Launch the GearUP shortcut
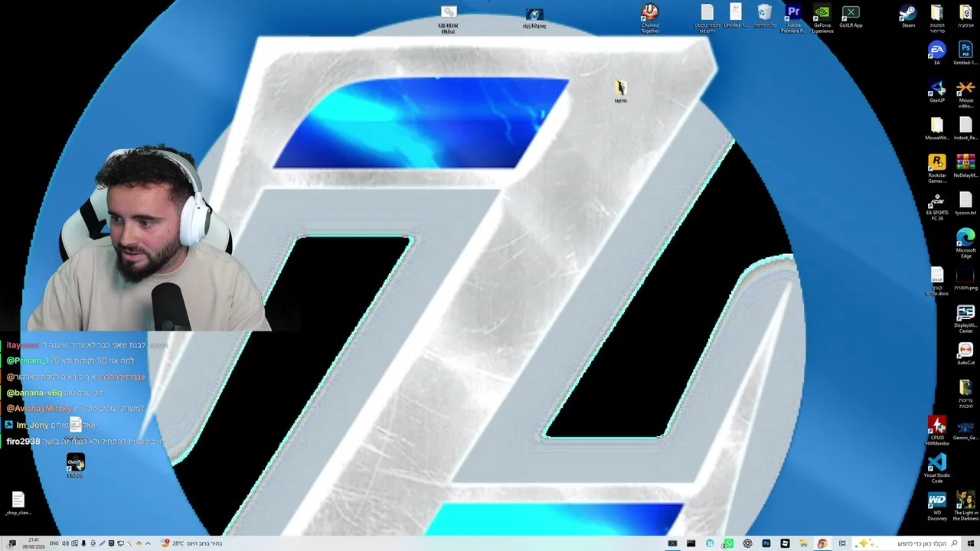The image size is (980, 551). [x=937, y=91]
